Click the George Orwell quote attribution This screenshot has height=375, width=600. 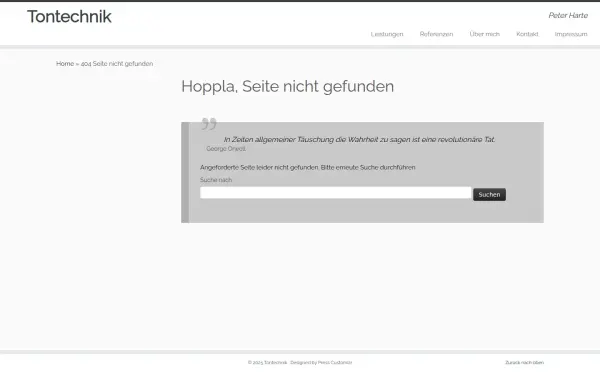(x=226, y=149)
